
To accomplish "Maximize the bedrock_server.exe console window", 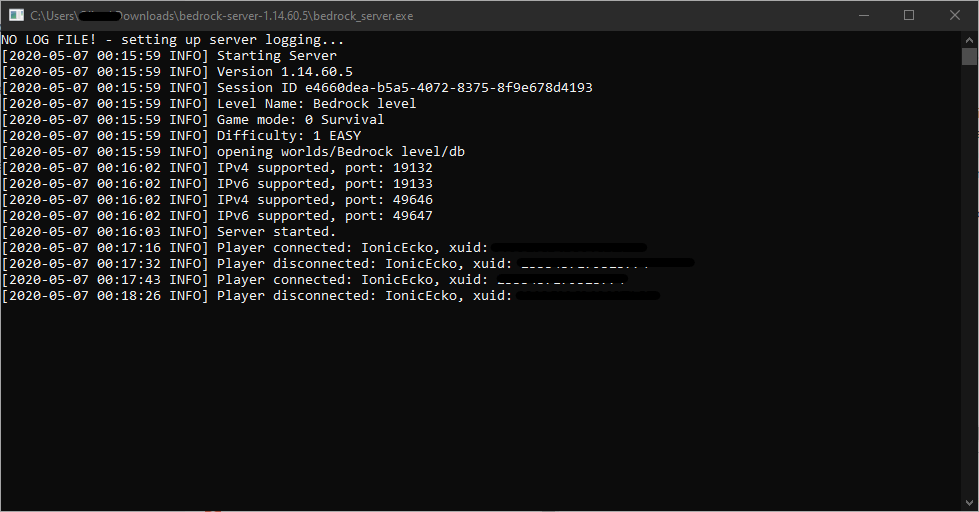I will (x=909, y=16).
